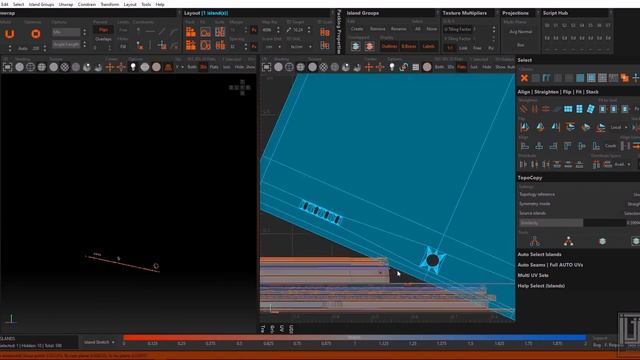Toggle the S.Boxes display button

(x=409, y=46)
